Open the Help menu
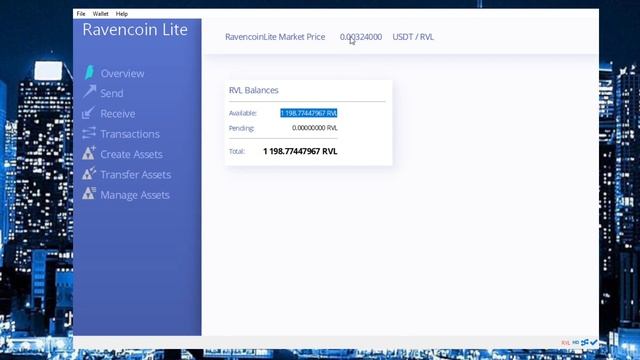The width and height of the screenshot is (640, 360). click(x=122, y=13)
